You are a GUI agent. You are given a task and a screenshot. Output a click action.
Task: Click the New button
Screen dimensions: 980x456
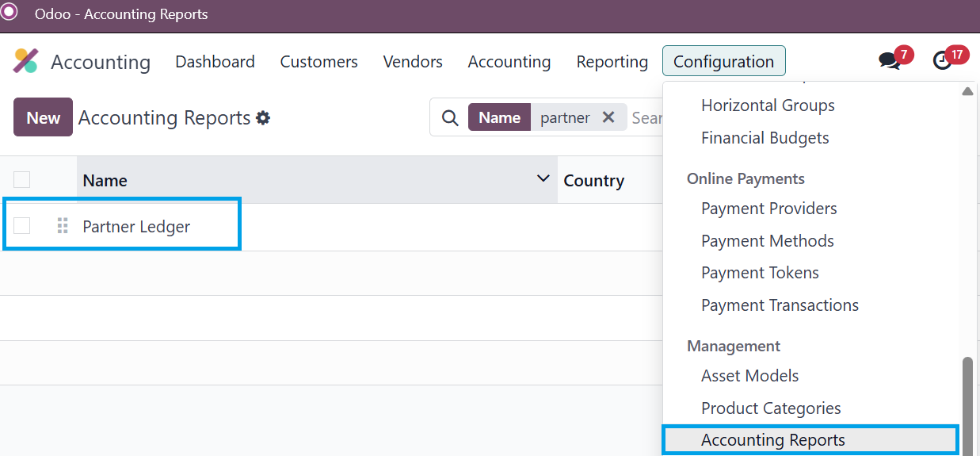click(43, 117)
